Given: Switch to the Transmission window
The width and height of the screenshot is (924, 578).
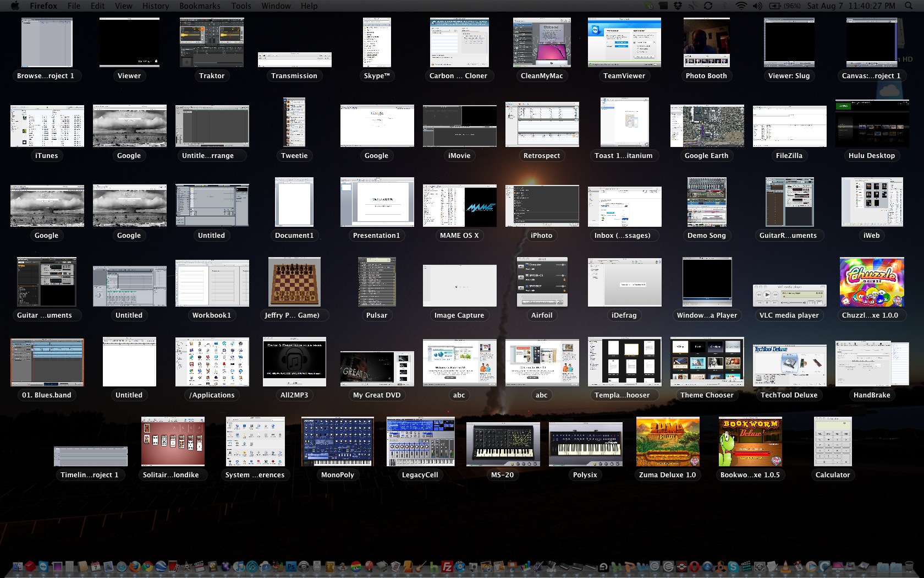Looking at the screenshot, I should 294,59.
